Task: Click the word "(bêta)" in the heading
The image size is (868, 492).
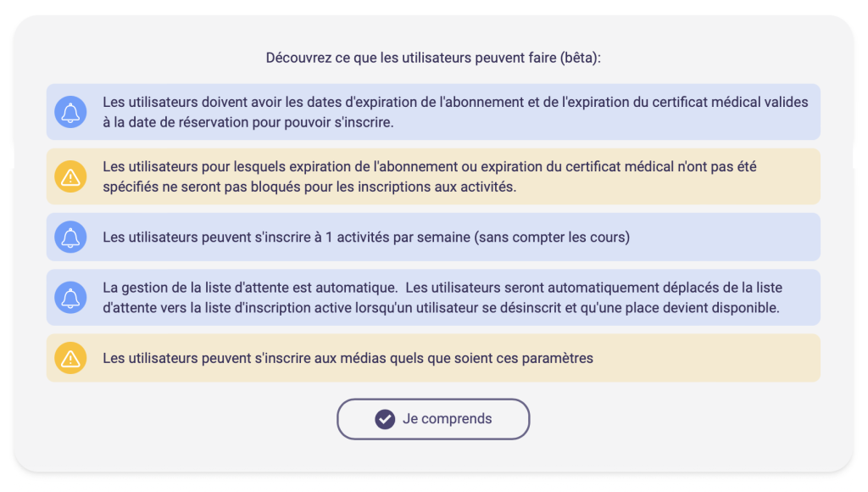Action: 580,58
